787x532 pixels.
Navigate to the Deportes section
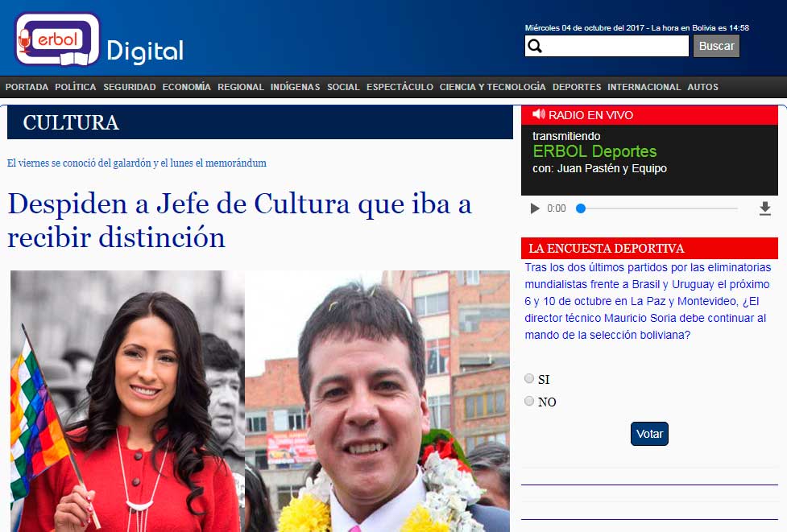tap(577, 87)
